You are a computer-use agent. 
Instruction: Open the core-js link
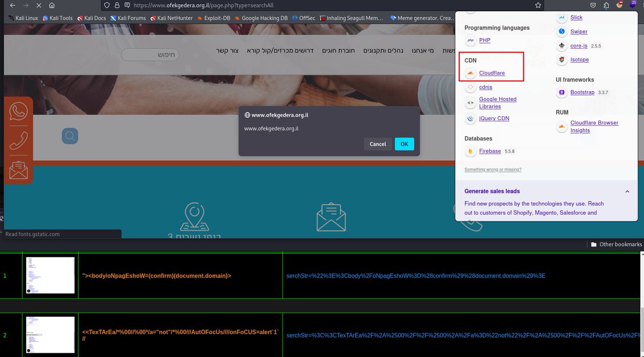pyautogui.click(x=579, y=46)
